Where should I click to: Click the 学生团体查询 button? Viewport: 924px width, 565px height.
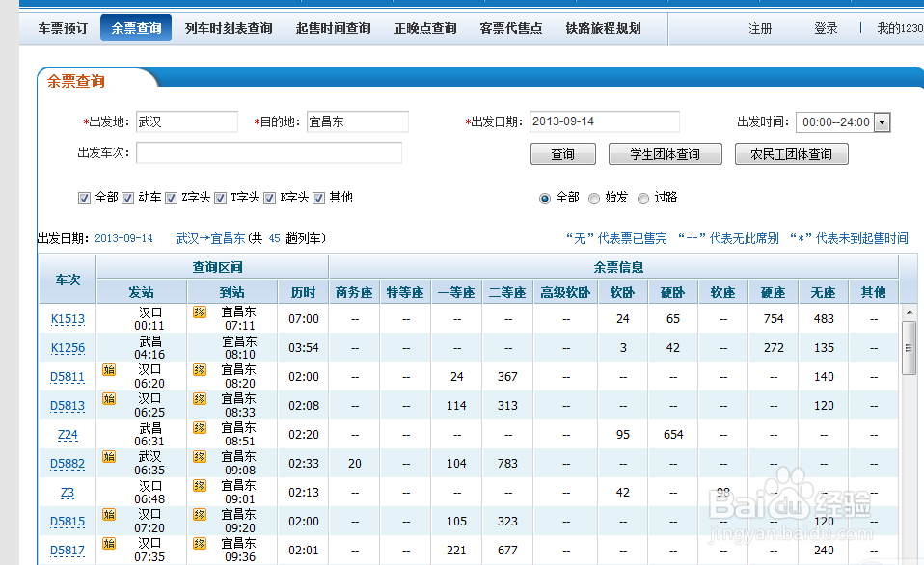click(666, 154)
